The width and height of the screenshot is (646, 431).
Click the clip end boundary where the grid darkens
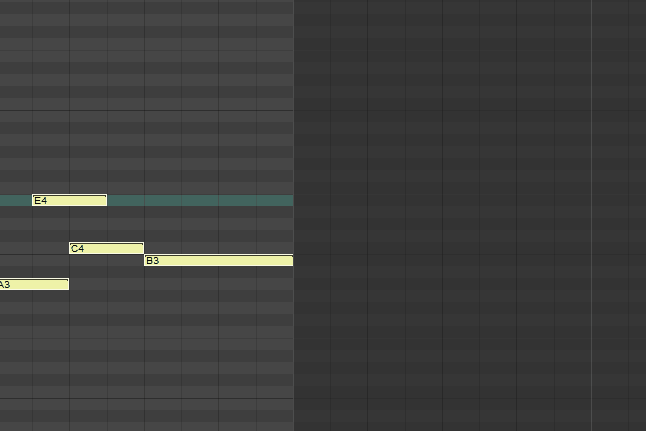(294, 216)
